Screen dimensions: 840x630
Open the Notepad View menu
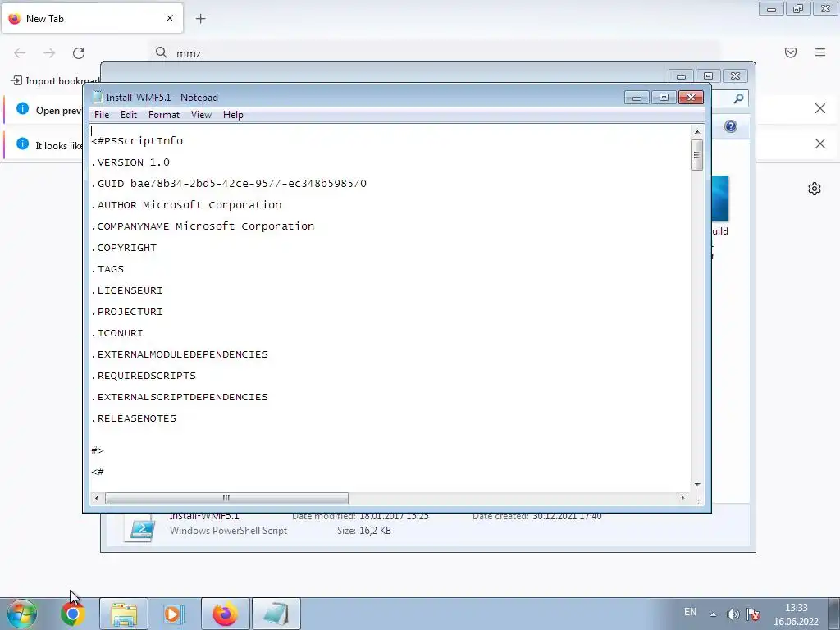pyautogui.click(x=202, y=115)
